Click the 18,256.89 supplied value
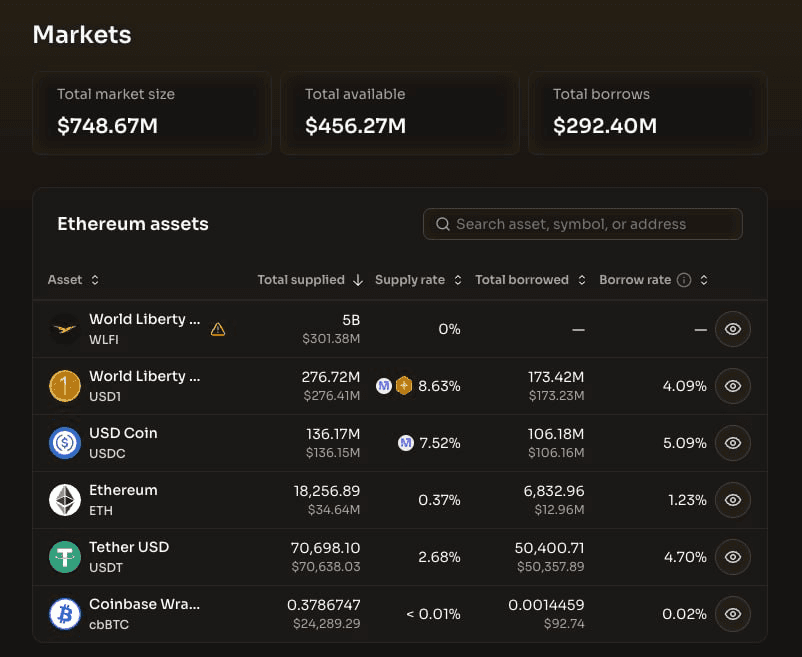Image resolution: width=802 pixels, height=657 pixels. (x=327, y=491)
